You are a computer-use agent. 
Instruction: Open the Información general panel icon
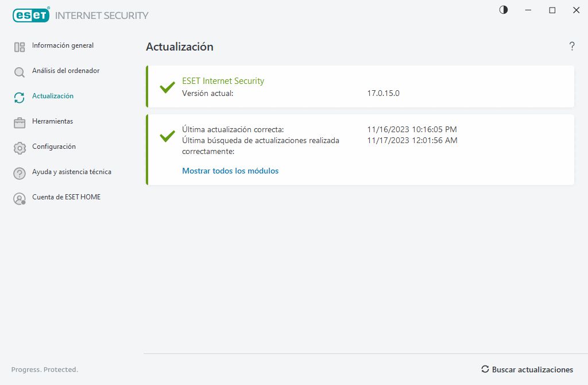coord(20,47)
